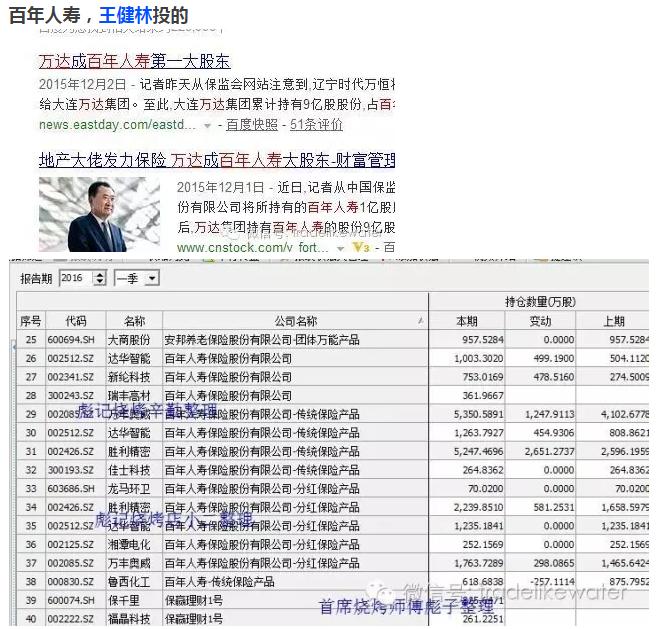The width and height of the screenshot is (663, 629).
Task: Click the year stepper arrows next to 2016
Action: click(x=100, y=278)
